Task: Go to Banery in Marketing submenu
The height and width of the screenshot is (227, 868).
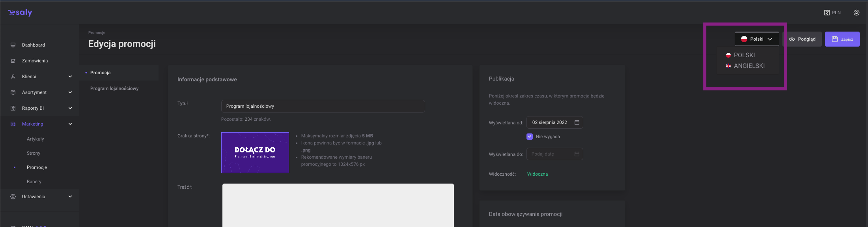Action: coord(34,182)
